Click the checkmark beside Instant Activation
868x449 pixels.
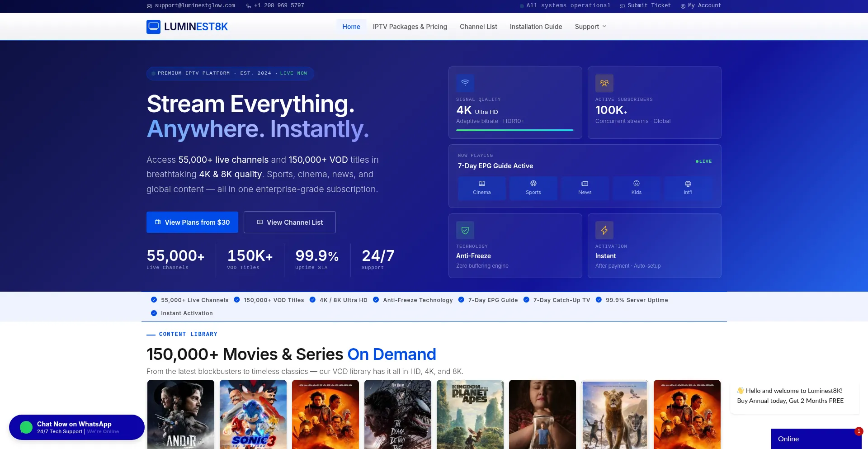[154, 313]
